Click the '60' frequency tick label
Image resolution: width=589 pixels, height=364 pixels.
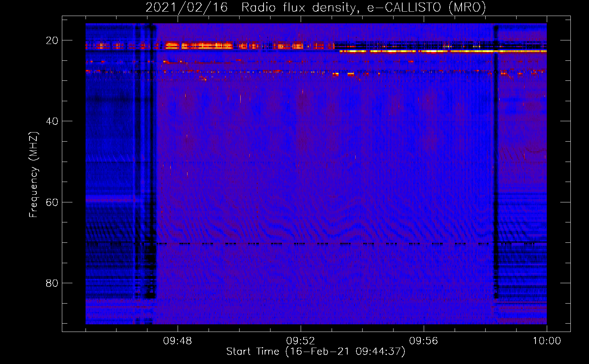tap(52, 202)
